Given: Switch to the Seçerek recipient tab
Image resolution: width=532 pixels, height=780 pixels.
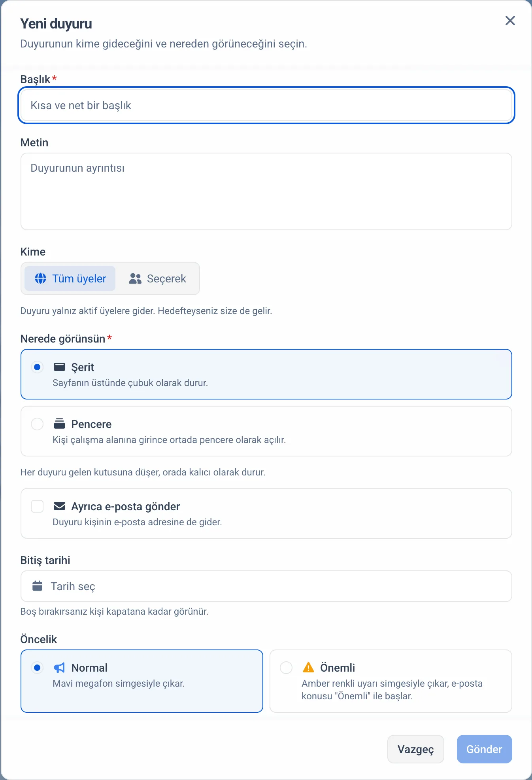Looking at the screenshot, I should click(158, 278).
